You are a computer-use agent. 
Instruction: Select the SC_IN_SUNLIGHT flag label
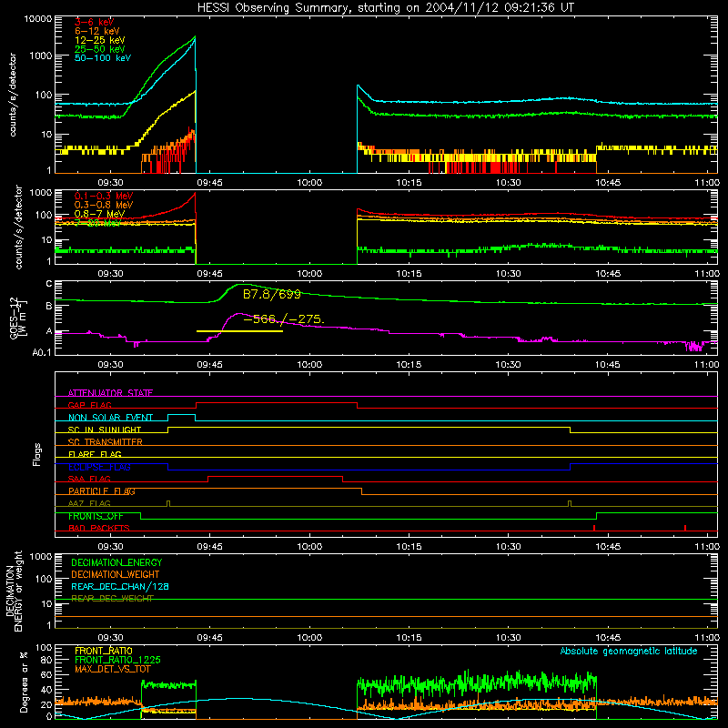(105, 430)
